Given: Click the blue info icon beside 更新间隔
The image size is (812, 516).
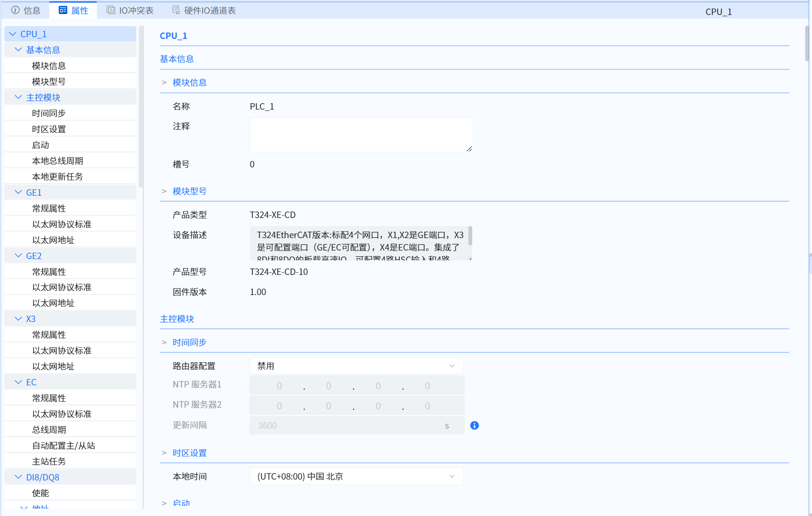Looking at the screenshot, I should click(x=474, y=425).
